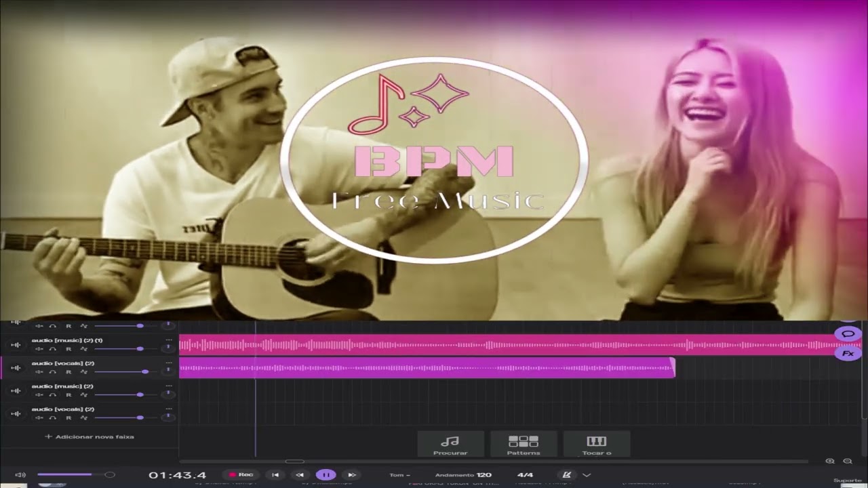
Task: Expand the chevron next to the metronome
Action: 587,475
